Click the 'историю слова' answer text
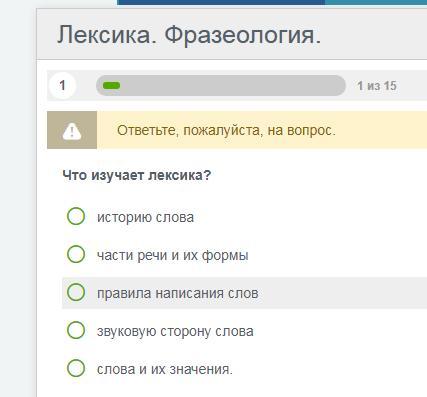Image resolution: width=427 pixels, height=397 pixels. pos(145,217)
